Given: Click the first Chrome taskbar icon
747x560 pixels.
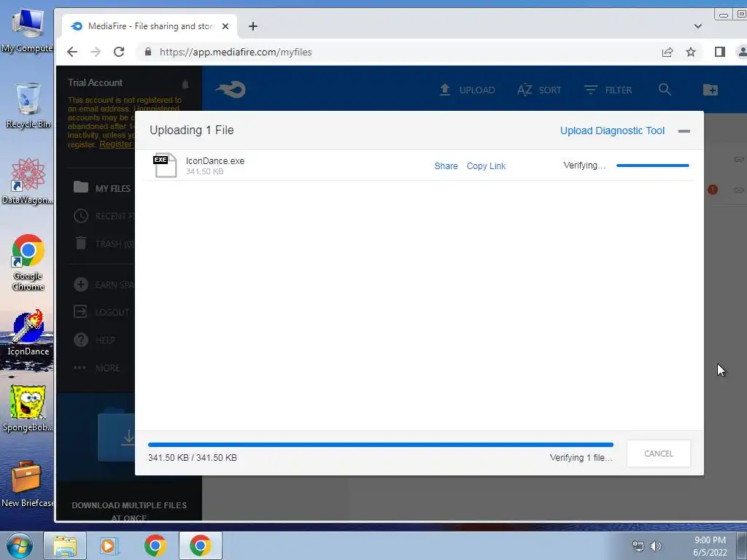Looking at the screenshot, I should [155, 545].
